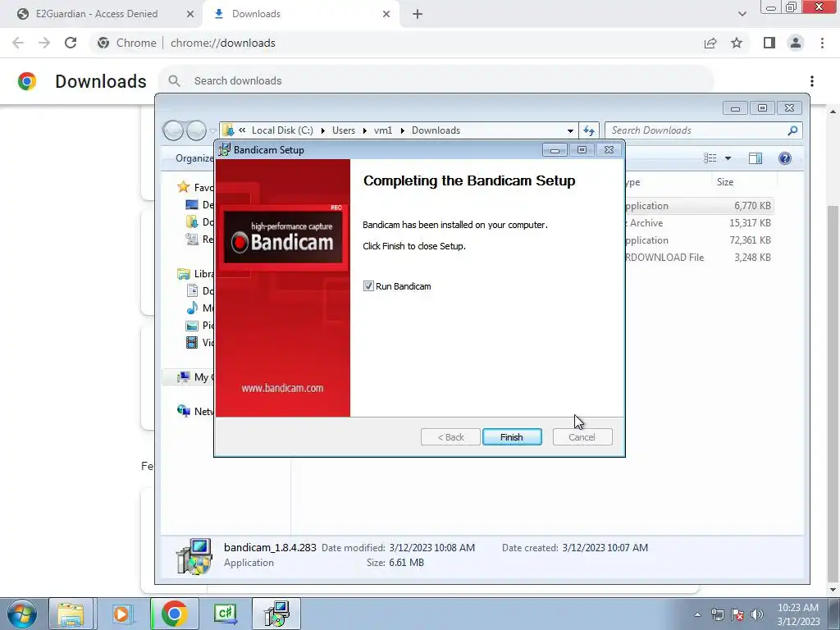
Task: Select the CRDOWNLOAD File row
Action: [699, 257]
